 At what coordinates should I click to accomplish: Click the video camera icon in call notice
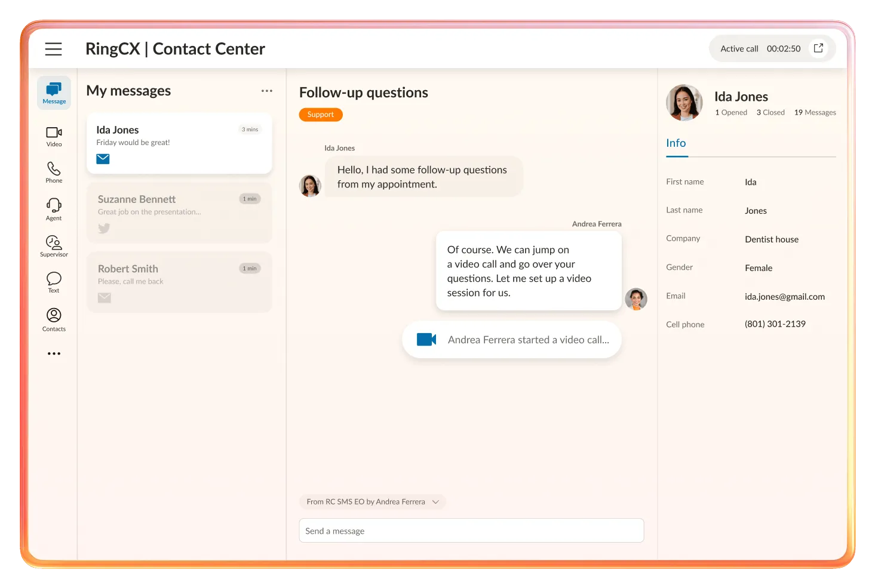coord(426,340)
